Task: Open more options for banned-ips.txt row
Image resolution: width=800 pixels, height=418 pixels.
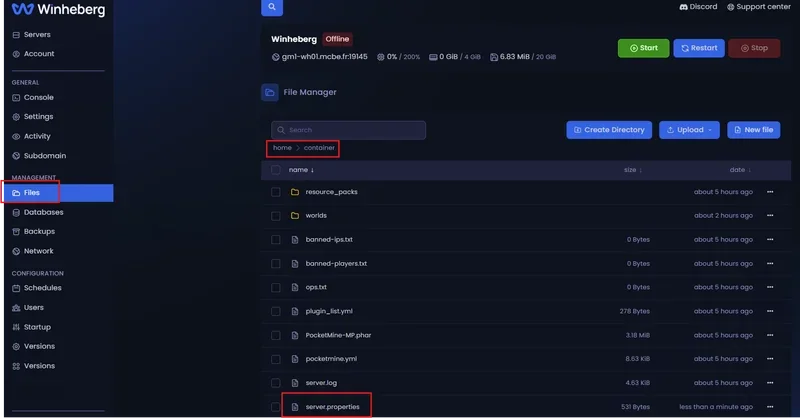Action: click(x=770, y=239)
